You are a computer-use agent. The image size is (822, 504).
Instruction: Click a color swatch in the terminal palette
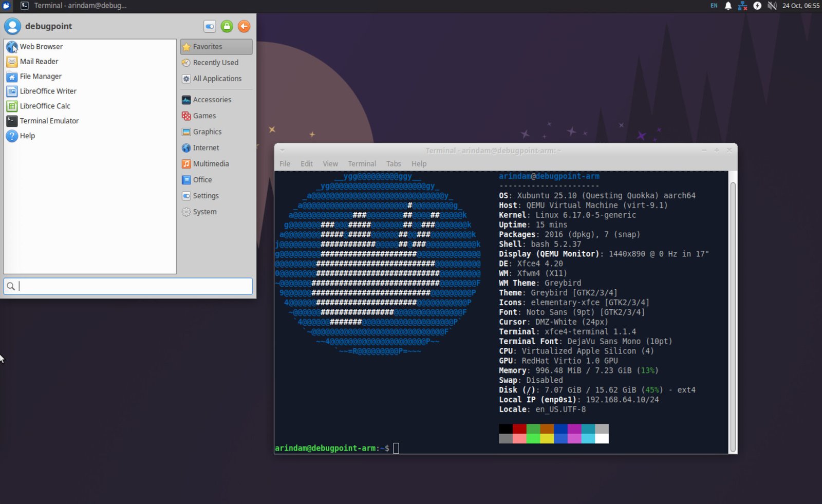pos(519,428)
